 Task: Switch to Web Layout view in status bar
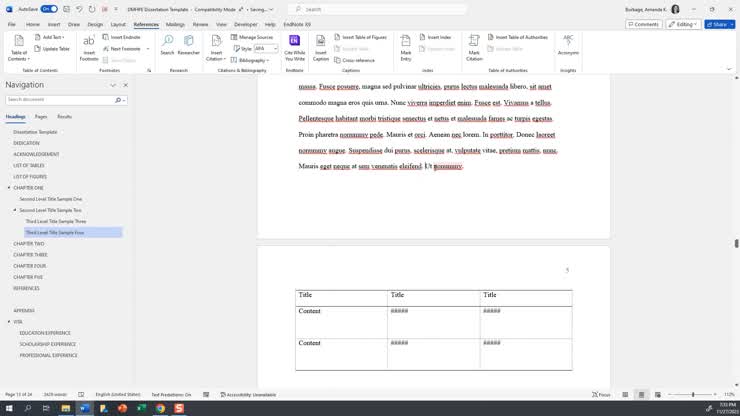[657, 395]
